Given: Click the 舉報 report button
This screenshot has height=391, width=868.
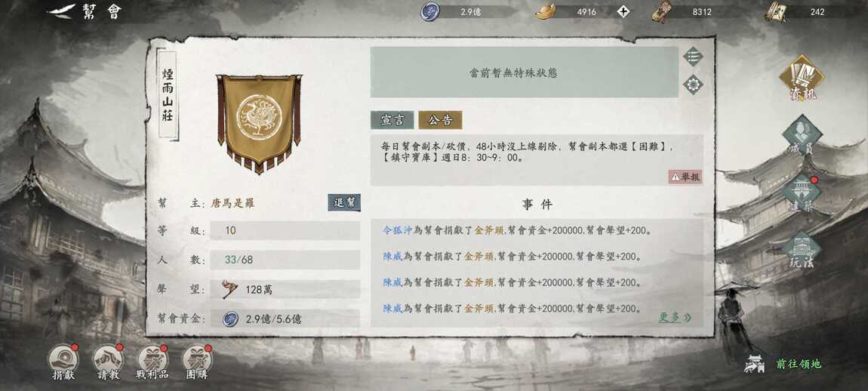Looking at the screenshot, I should click(x=685, y=177).
